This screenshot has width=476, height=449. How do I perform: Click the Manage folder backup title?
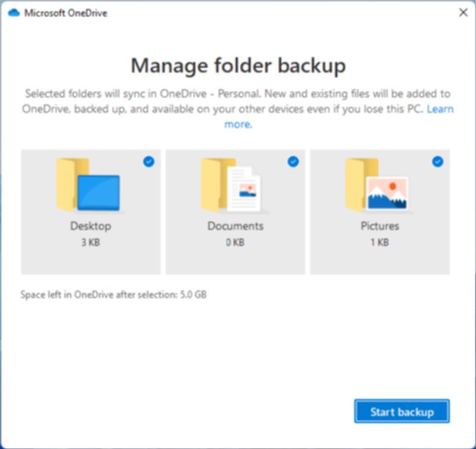pyautogui.click(x=238, y=66)
